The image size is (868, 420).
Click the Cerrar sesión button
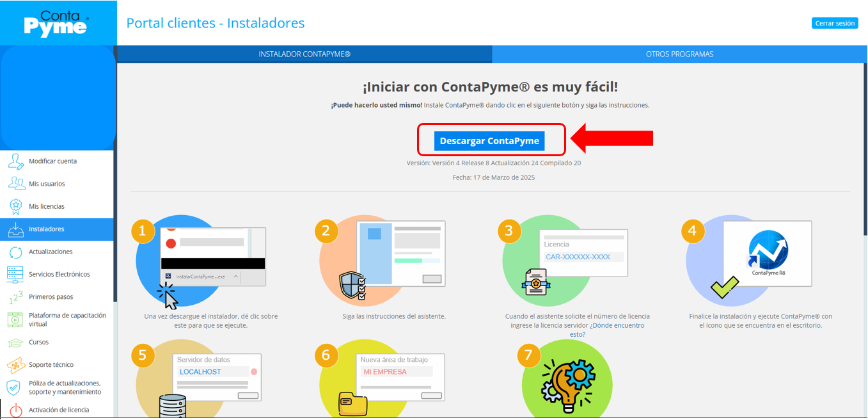coord(835,23)
